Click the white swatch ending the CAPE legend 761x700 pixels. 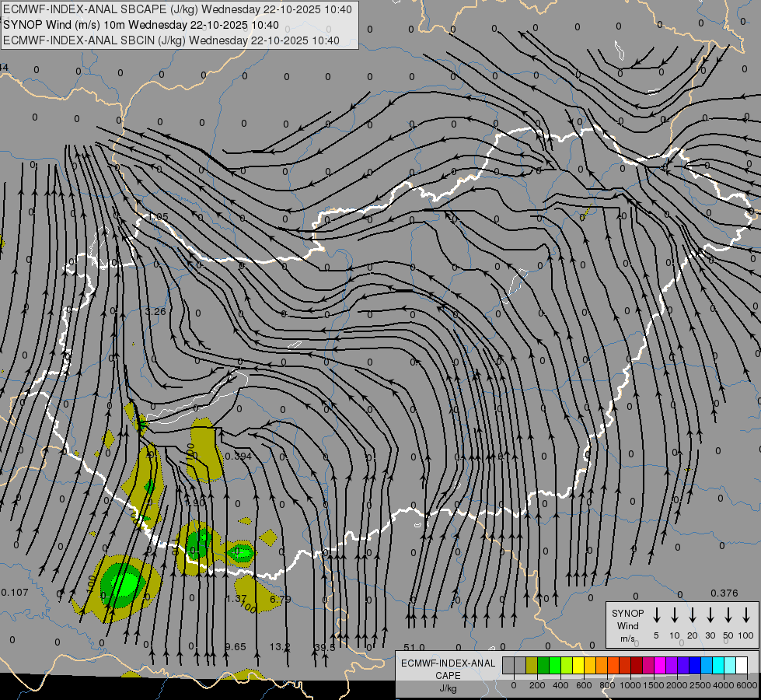[742, 665]
